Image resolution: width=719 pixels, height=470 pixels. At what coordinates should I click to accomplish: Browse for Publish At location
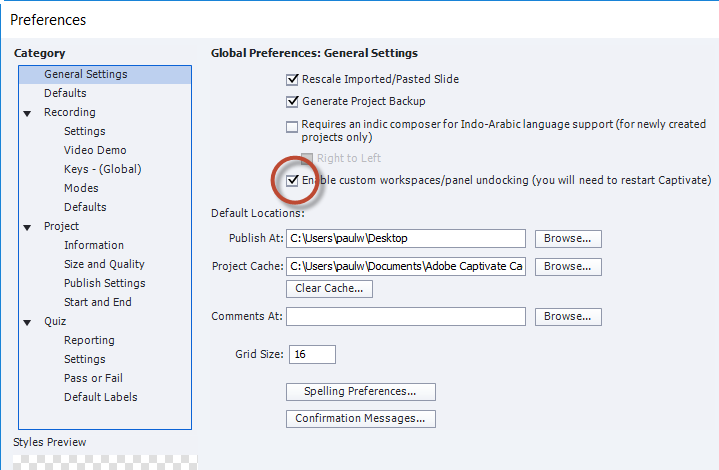[x=568, y=239]
